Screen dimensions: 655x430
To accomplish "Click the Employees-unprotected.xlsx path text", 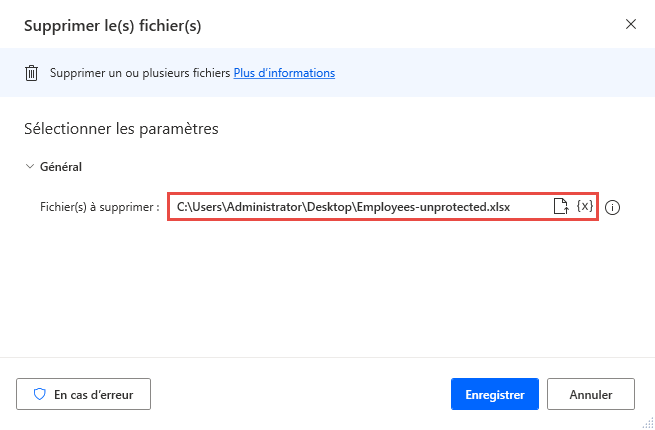I will click(x=343, y=207).
